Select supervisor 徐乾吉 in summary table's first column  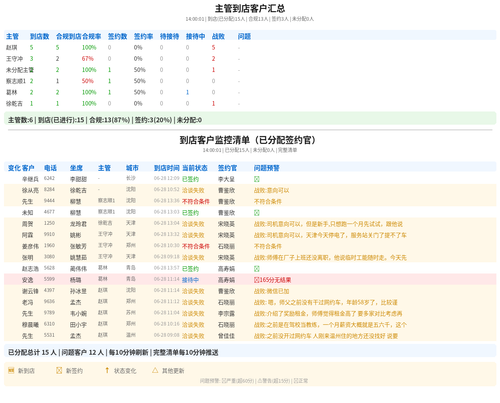point(14,104)
